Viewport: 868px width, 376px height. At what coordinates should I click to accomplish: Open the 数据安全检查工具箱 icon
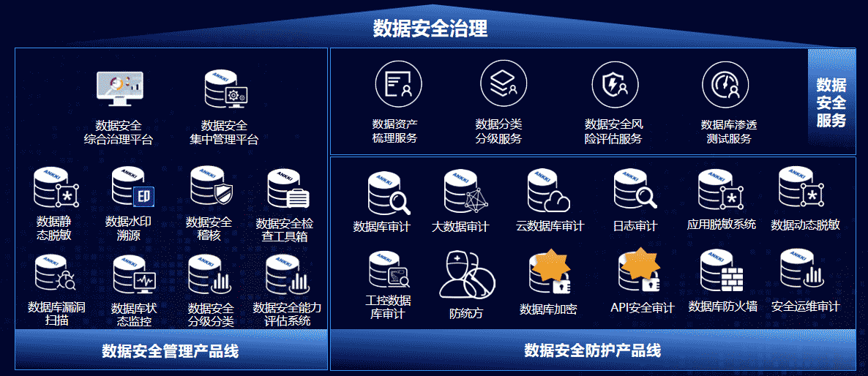click(x=288, y=189)
